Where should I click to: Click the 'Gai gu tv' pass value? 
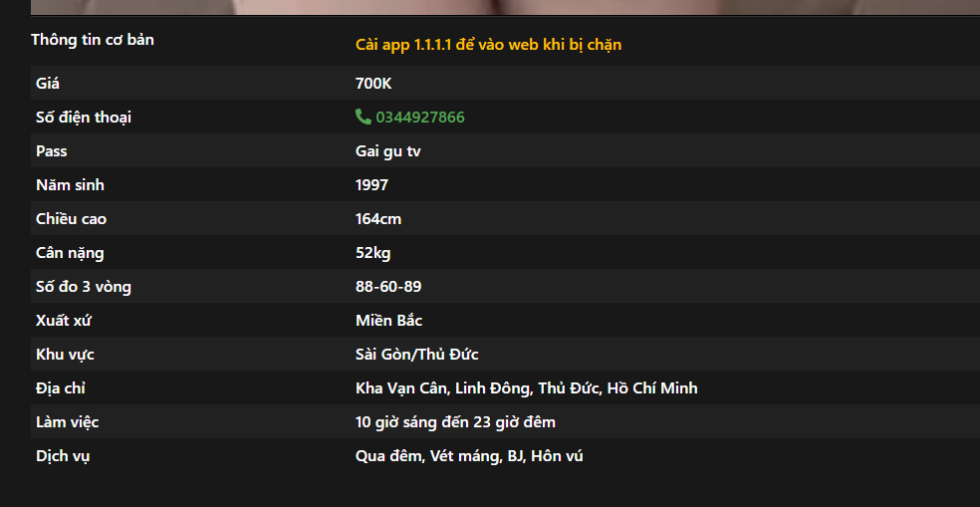click(x=388, y=151)
